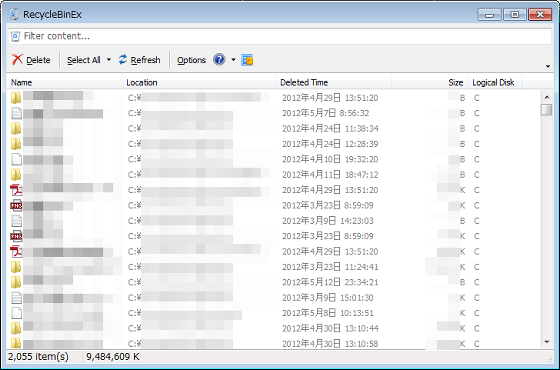Expand the toolbar overflow arrow at far right
The height and width of the screenshot is (370, 560).
548,66
